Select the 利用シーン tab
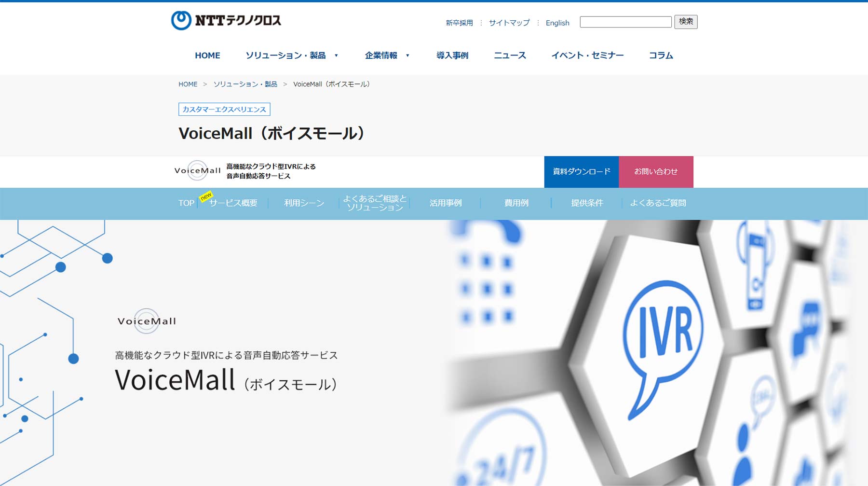This screenshot has width=868, height=486. pos(304,203)
